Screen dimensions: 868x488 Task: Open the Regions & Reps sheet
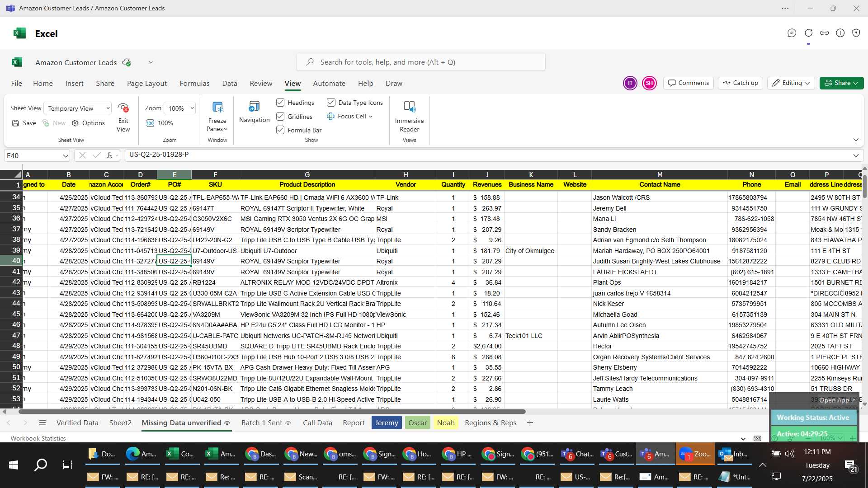tap(491, 423)
